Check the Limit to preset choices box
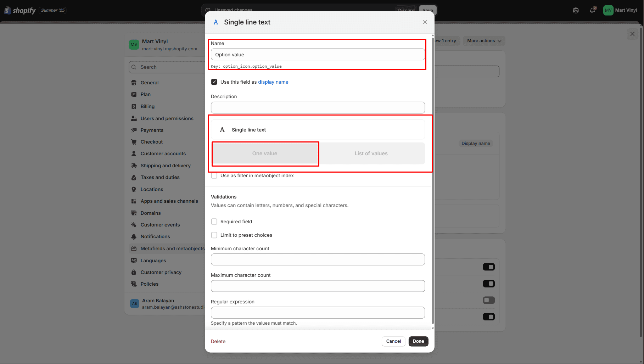644x364 pixels. coord(214,235)
